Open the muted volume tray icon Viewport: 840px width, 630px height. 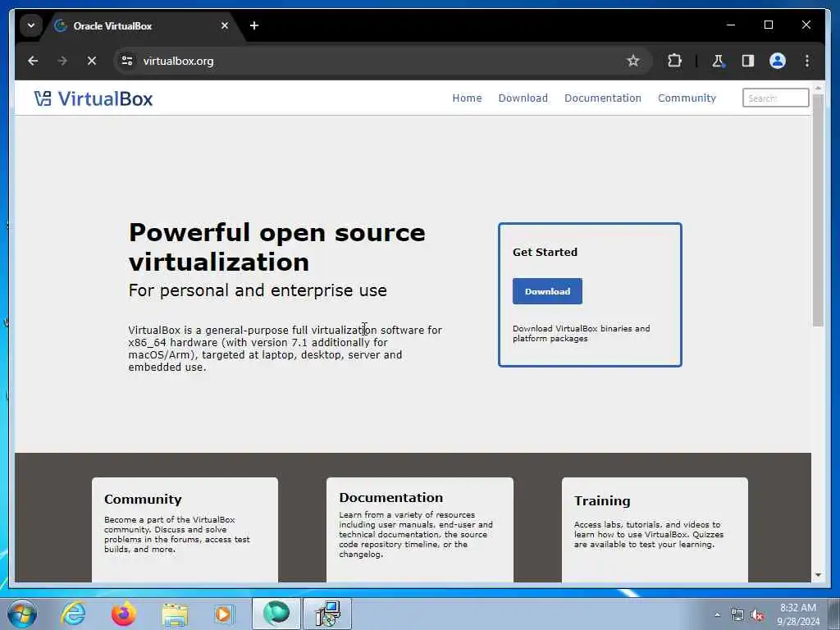click(757, 615)
